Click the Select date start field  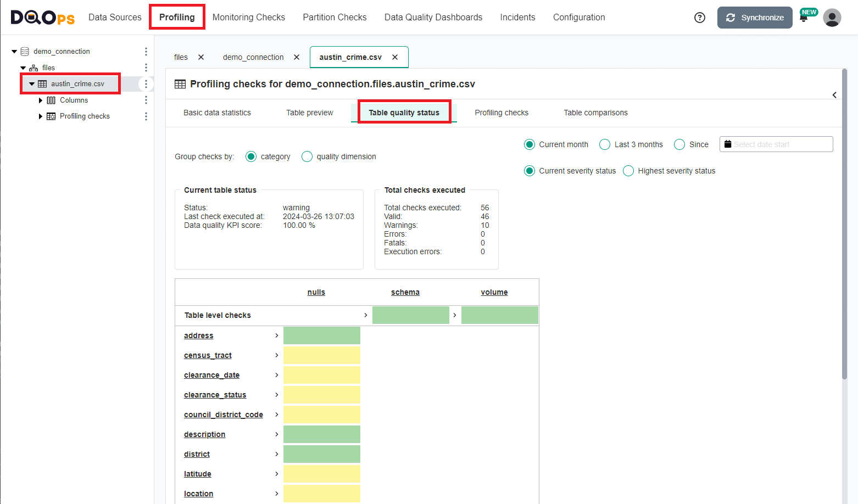tap(776, 144)
